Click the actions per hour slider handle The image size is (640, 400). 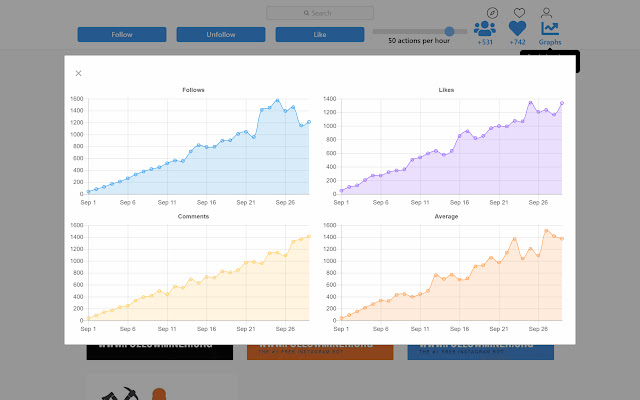pos(449,31)
